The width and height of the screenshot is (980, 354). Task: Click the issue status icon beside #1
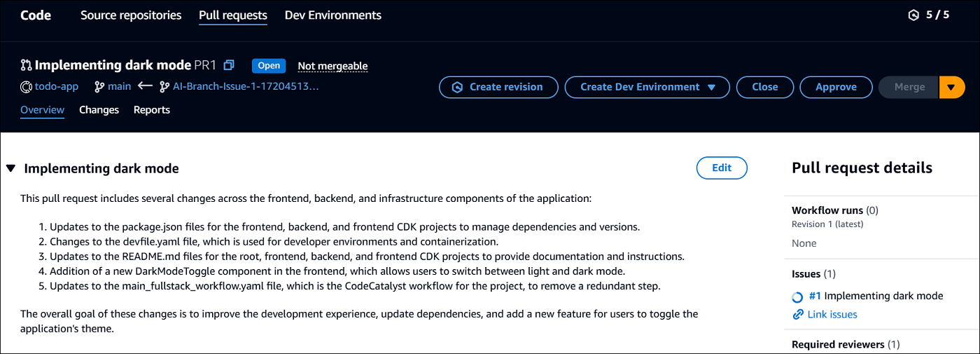[x=797, y=297]
